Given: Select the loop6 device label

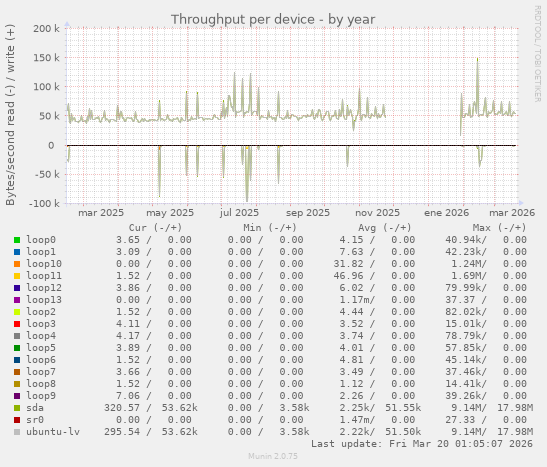Looking at the screenshot, I should [41, 360].
